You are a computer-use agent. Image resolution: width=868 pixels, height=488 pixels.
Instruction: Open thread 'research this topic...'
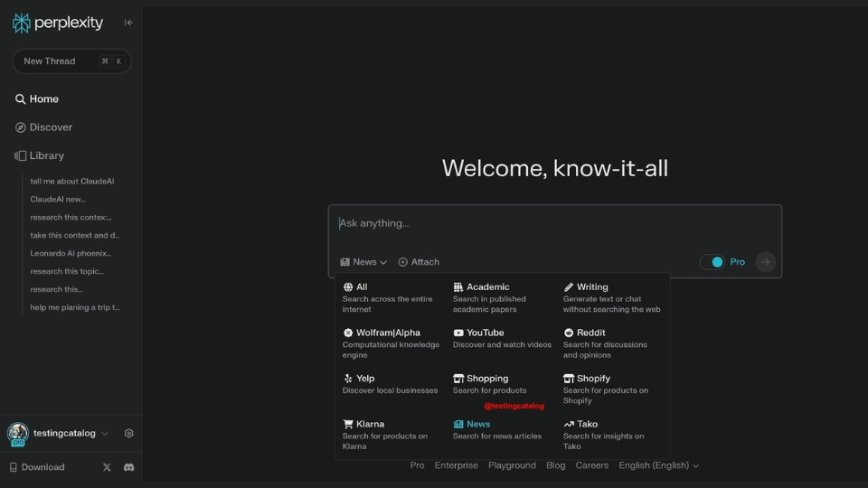point(66,271)
